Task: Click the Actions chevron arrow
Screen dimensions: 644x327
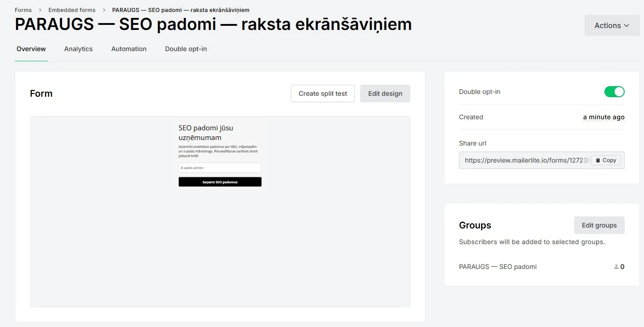Action: tap(627, 26)
